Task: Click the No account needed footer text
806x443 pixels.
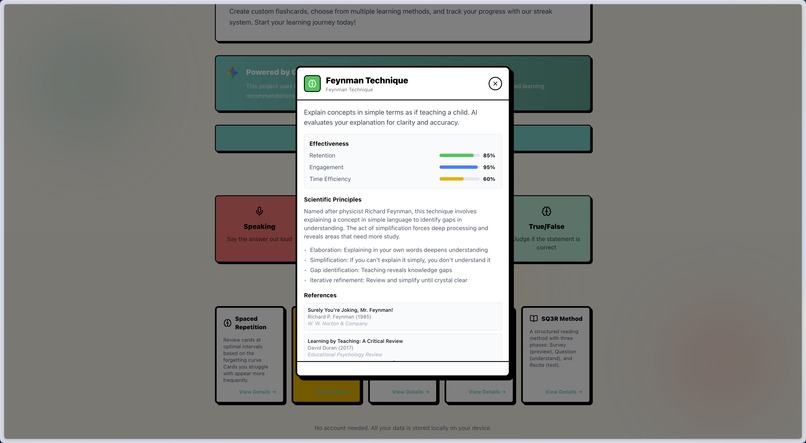Action: [x=403, y=428]
